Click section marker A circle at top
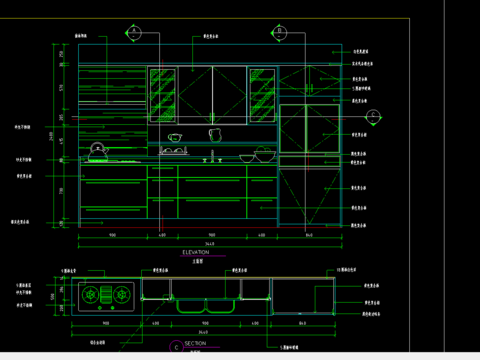 pos(134,33)
